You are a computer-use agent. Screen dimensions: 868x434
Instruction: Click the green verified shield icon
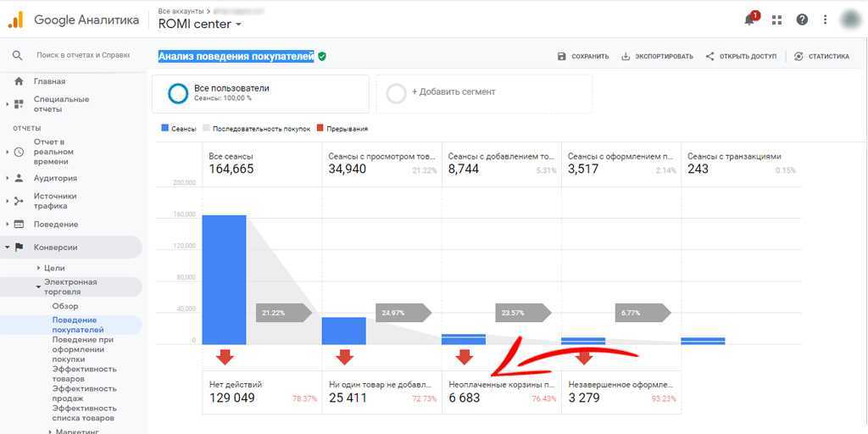click(322, 57)
